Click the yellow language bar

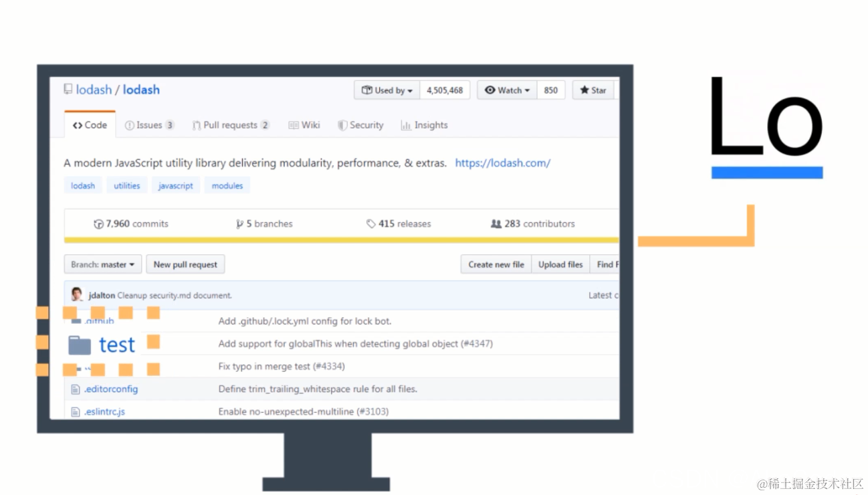tap(342, 240)
